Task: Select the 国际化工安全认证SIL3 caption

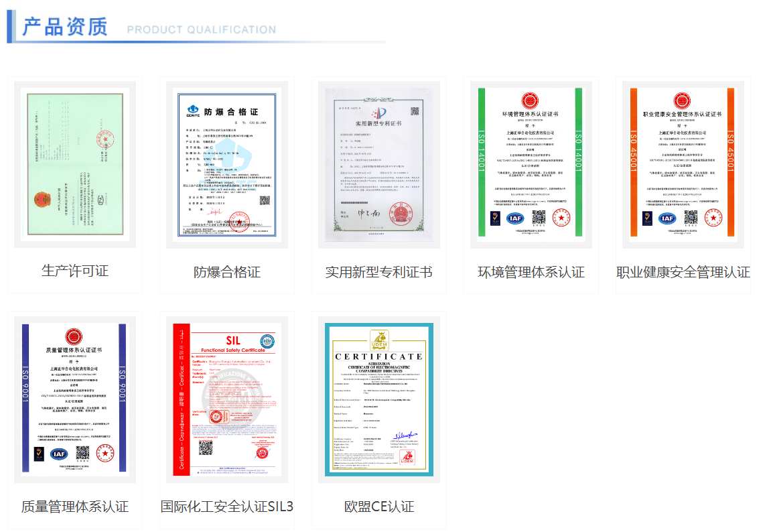Action: [x=227, y=507]
